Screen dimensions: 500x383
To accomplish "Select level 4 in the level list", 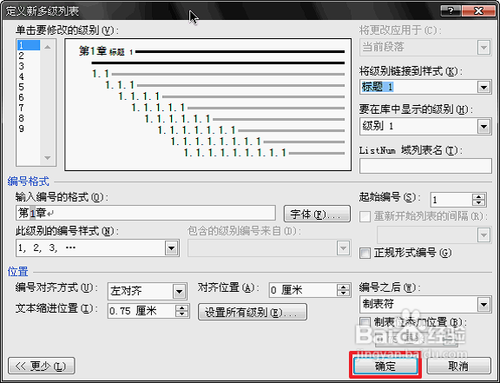I will 29,77.
